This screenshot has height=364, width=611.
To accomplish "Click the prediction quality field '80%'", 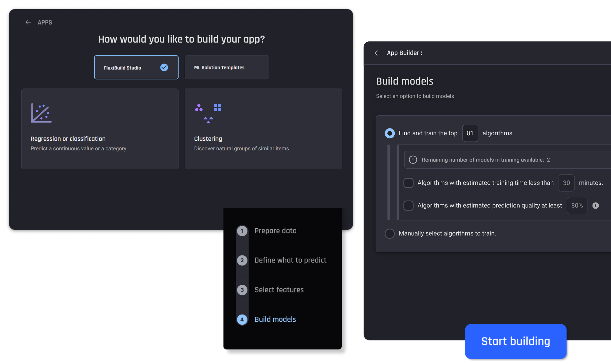I will pos(577,206).
